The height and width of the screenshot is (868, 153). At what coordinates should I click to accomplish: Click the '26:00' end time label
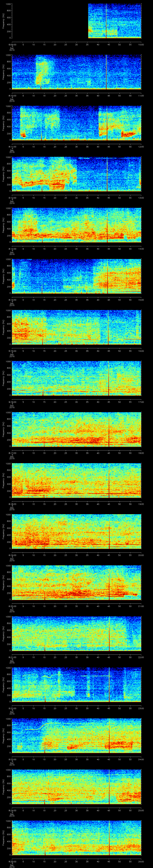tap(141, 861)
